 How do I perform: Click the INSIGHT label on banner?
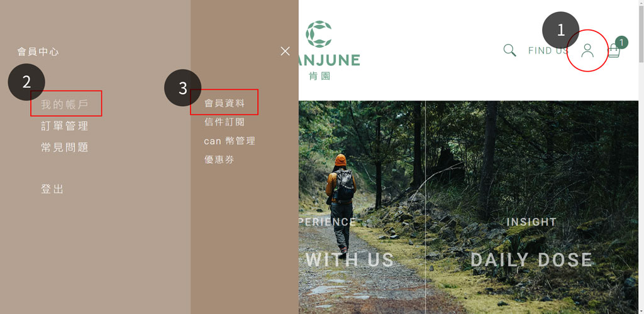point(531,222)
